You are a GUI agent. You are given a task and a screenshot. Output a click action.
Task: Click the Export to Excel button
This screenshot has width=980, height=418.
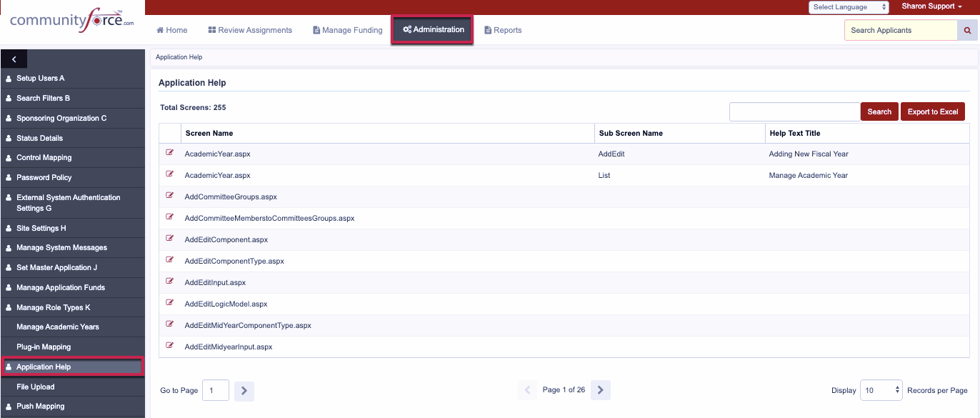click(x=933, y=111)
